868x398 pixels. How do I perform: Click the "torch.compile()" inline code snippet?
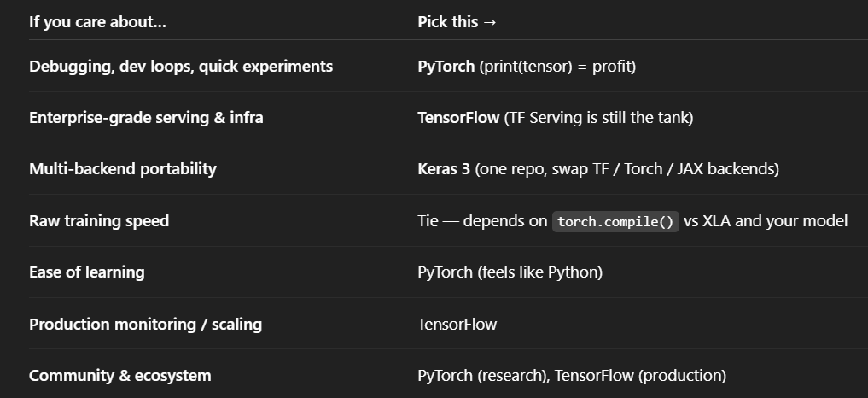click(615, 222)
